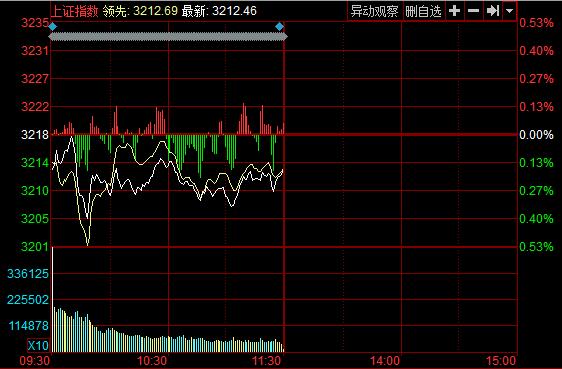Click the 删自选 button
This screenshot has height=369, width=562.
click(x=423, y=11)
